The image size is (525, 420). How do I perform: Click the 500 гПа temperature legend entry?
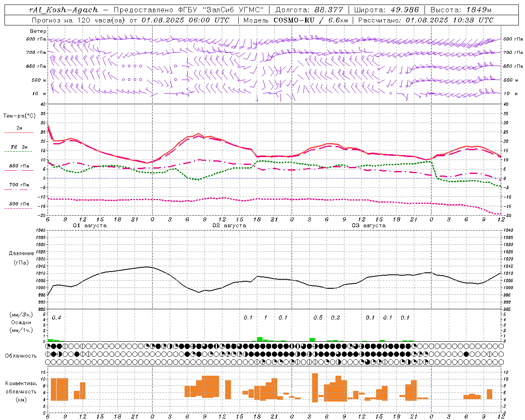tap(19, 204)
